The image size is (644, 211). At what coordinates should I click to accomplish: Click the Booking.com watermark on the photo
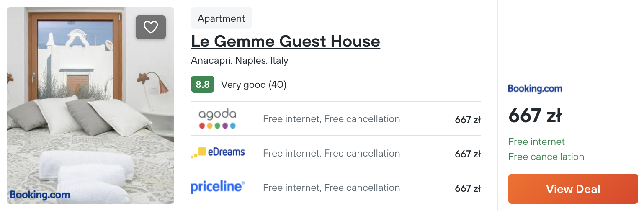40,195
